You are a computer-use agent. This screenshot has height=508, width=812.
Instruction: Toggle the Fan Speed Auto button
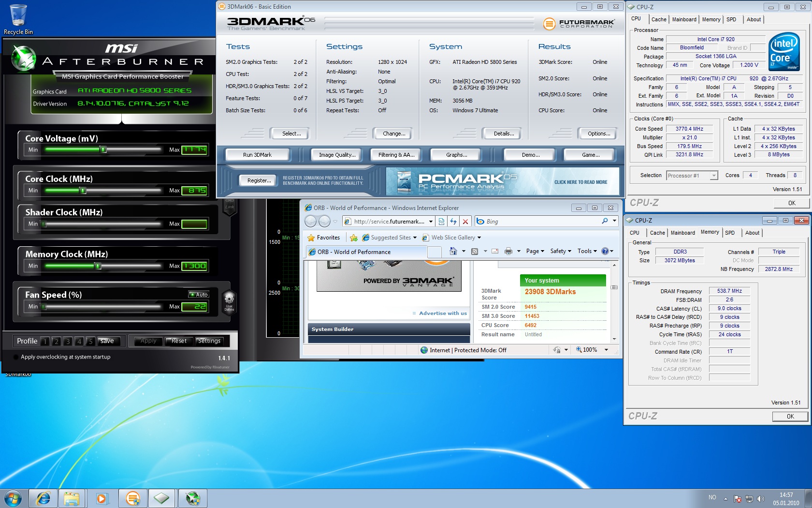coord(199,294)
